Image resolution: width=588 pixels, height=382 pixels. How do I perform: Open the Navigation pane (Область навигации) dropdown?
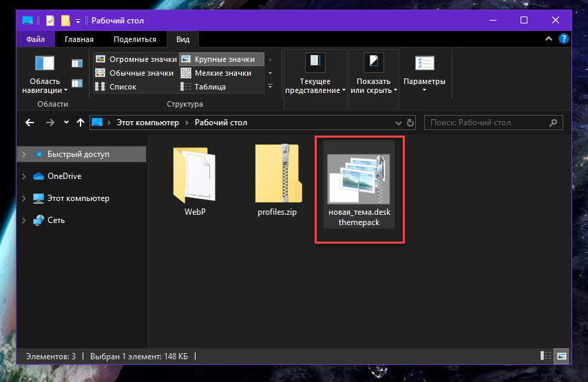[x=45, y=74]
